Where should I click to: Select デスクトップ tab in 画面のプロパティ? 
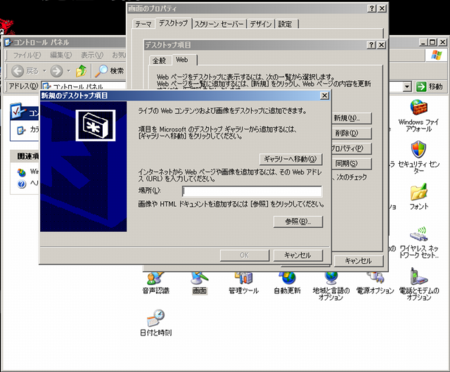click(x=173, y=23)
